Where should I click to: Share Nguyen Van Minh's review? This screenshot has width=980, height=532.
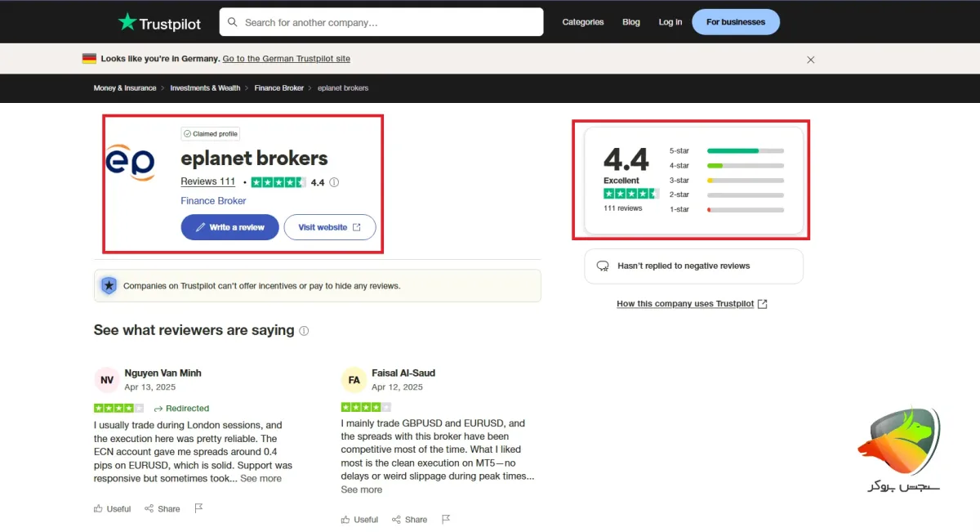[x=163, y=508]
